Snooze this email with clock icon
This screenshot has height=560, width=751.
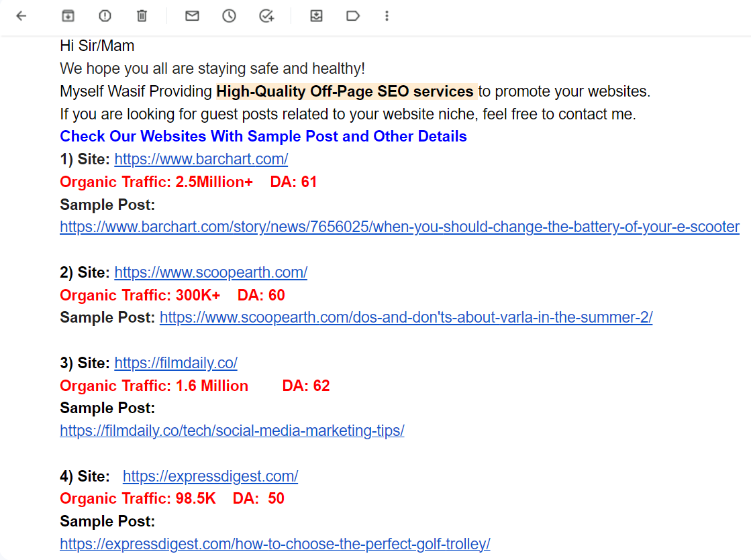(229, 16)
